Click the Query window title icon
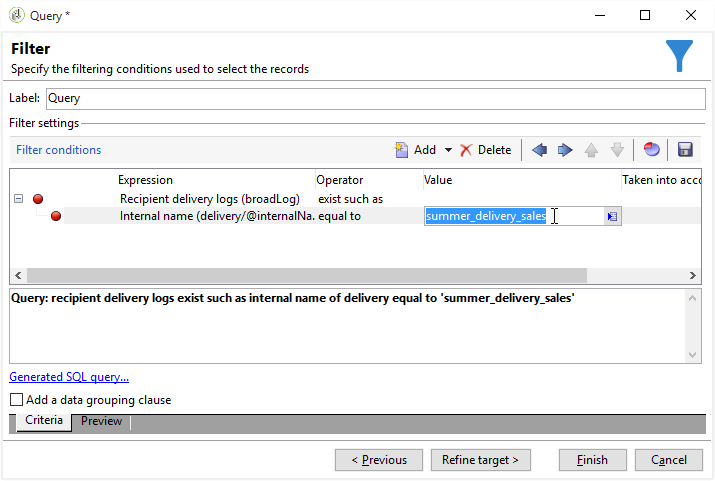 (16, 15)
